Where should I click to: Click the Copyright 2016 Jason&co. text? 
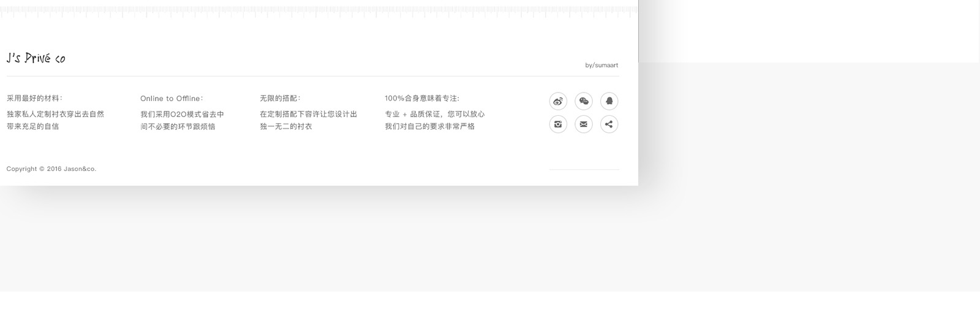pyautogui.click(x=51, y=169)
